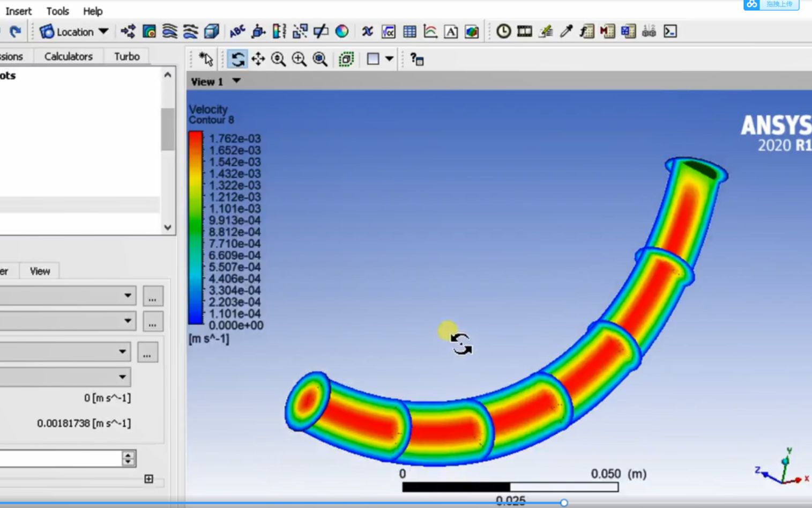
Task: Open the combo box above the 0 [m s^-1] value
Action: pos(65,377)
